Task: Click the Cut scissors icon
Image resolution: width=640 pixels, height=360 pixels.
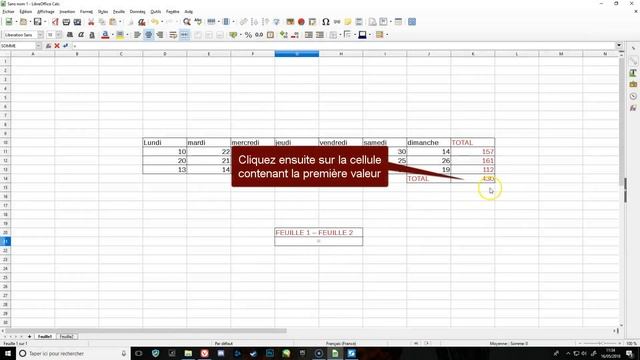Action: [91, 22]
